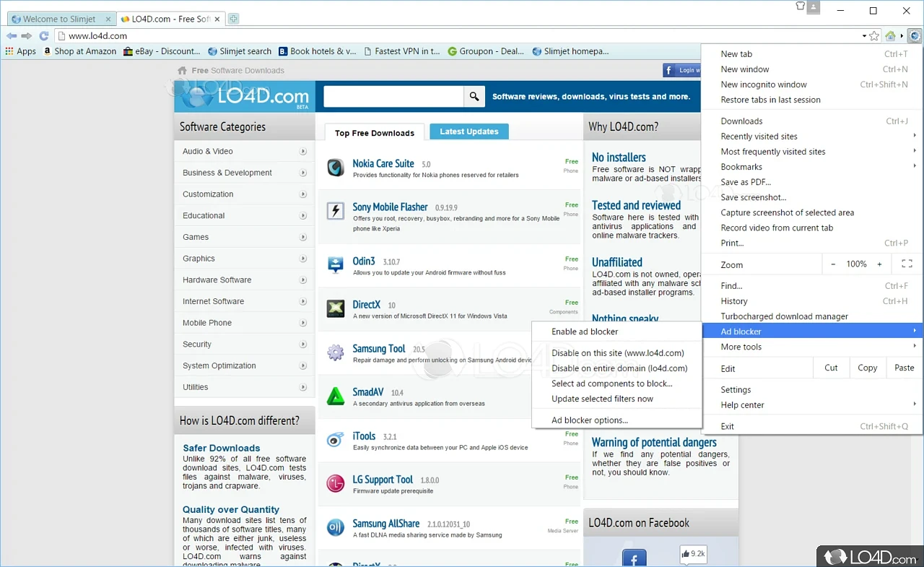
Task: Click the SmadAV green triangle icon
Action: tap(336, 396)
